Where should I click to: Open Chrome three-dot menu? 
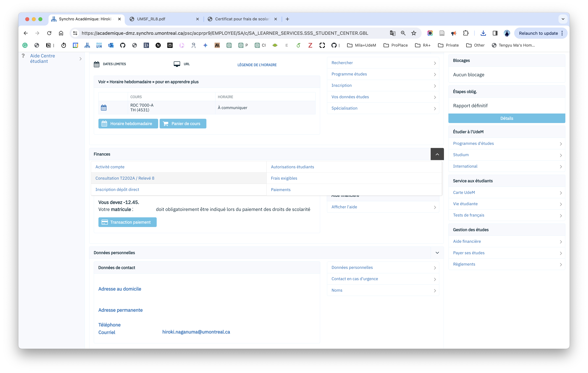point(562,33)
